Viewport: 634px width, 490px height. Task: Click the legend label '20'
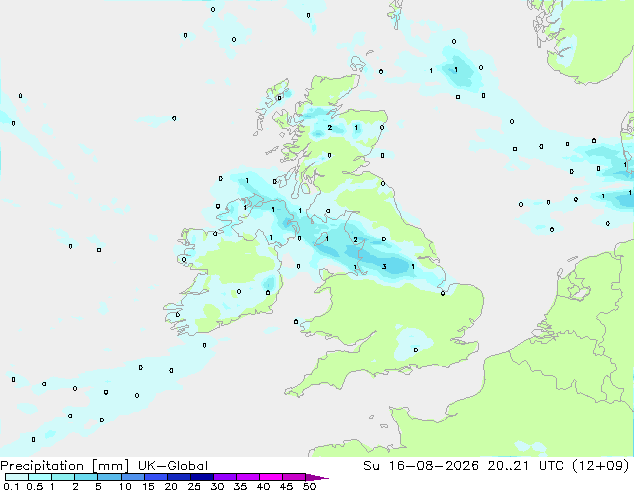coord(171,486)
